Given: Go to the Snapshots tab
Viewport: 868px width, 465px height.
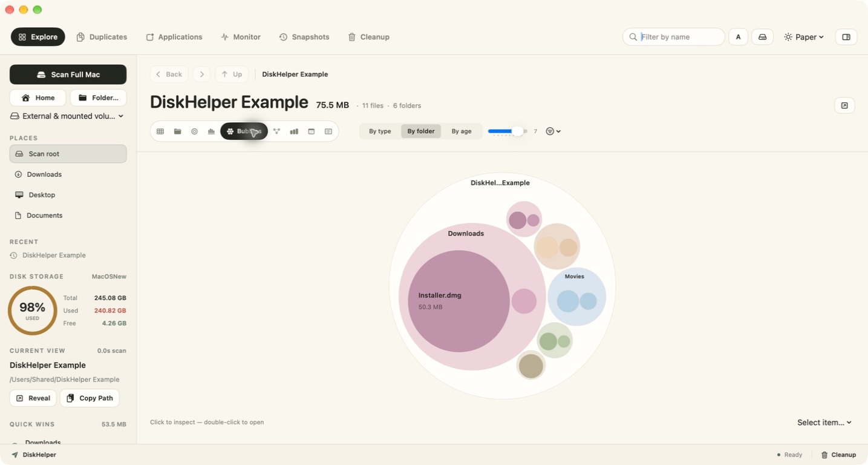Looking at the screenshot, I should click(x=304, y=37).
